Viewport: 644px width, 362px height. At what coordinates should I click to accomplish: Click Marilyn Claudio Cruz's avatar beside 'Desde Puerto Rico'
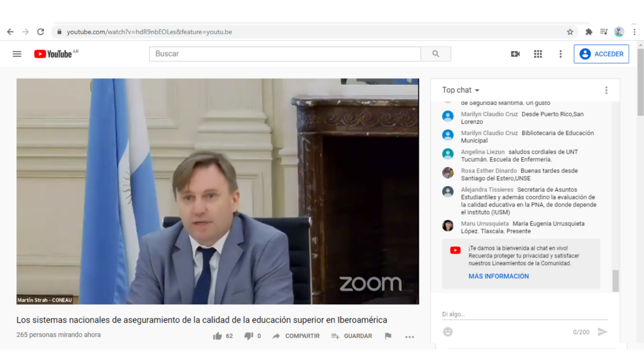[448, 116]
